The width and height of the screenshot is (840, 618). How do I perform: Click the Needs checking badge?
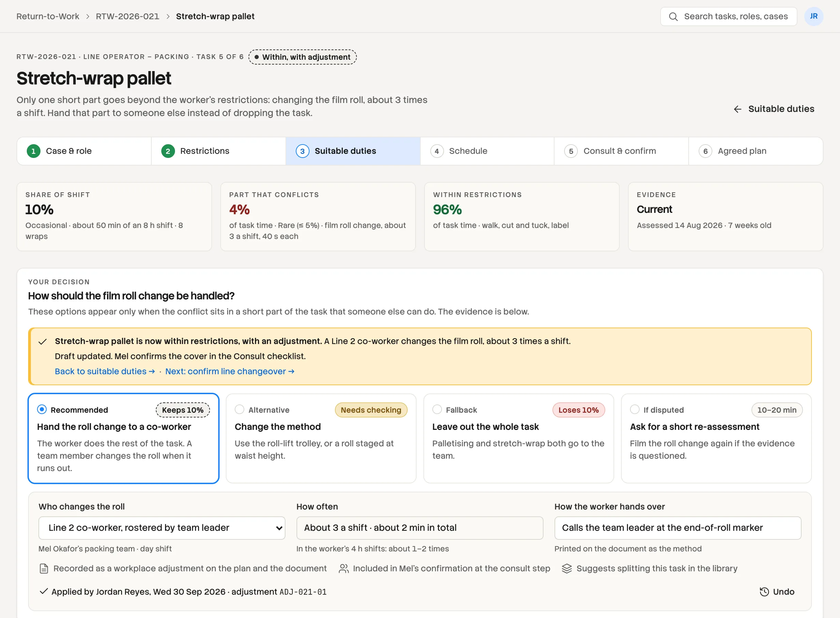click(x=371, y=410)
